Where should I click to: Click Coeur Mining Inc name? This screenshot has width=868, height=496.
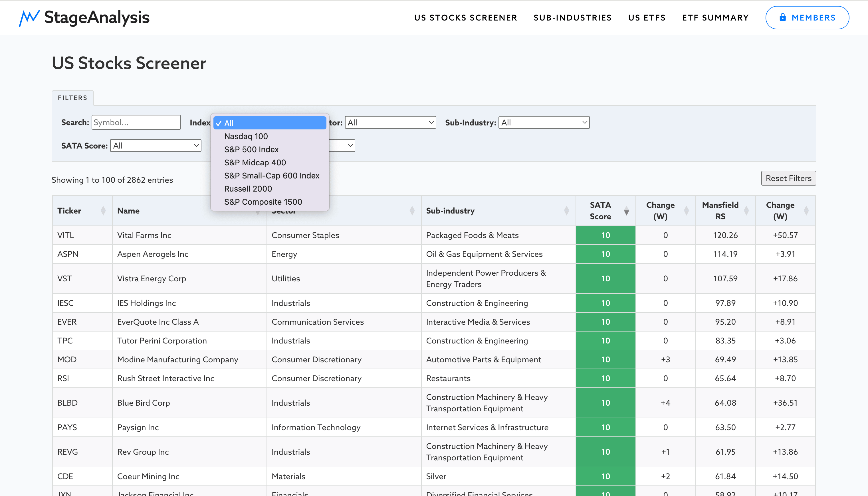148,477
